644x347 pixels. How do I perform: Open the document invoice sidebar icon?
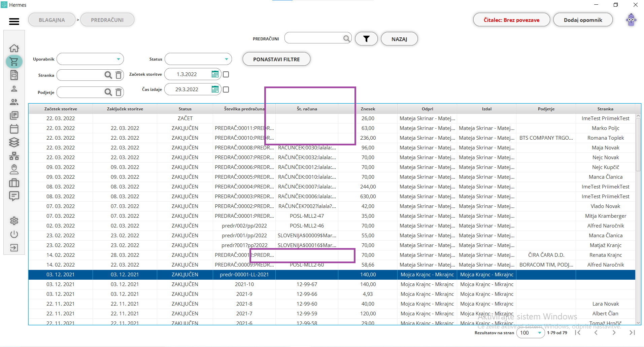click(14, 75)
